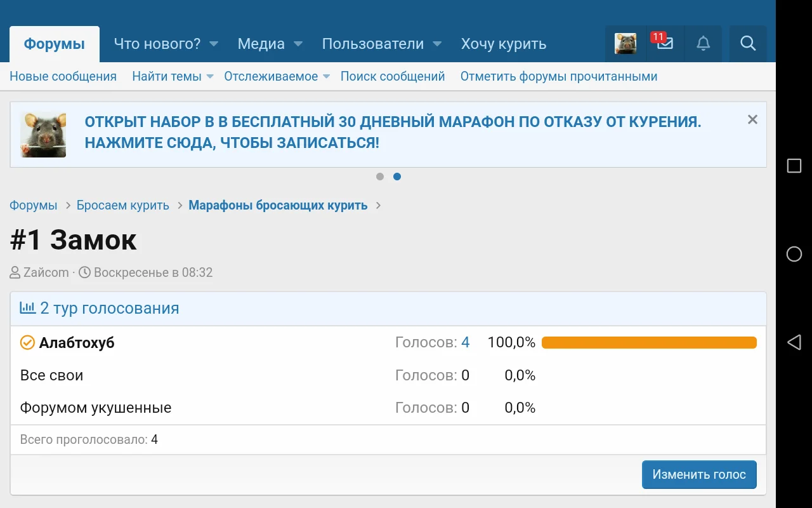This screenshot has height=508, width=812.
Task: Open the Бросаем курить breadcrumb link
Action: click(x=122, y=205)
